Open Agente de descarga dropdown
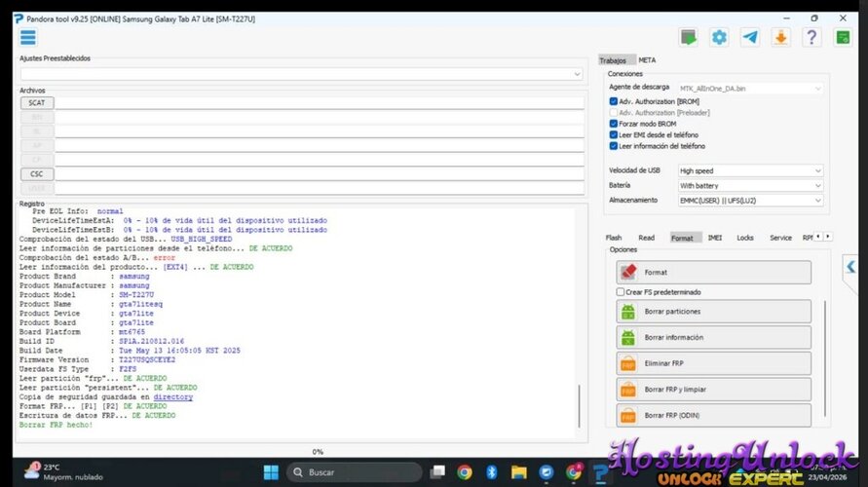Screen dimensions: 868x487 750,89
